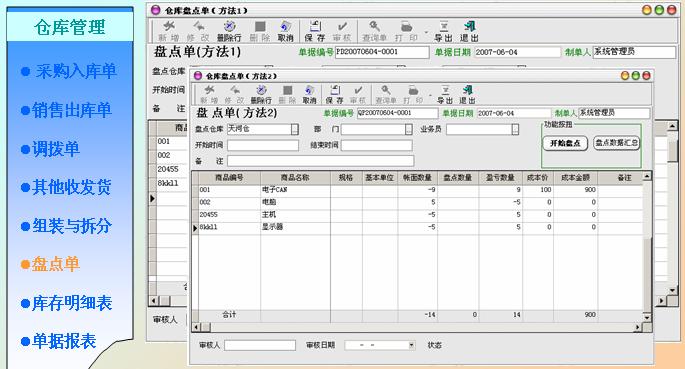This screenshot has height=369, width=685.
Task: Select cell 电脑 in 方法2 grid
Action: point(295,203)
